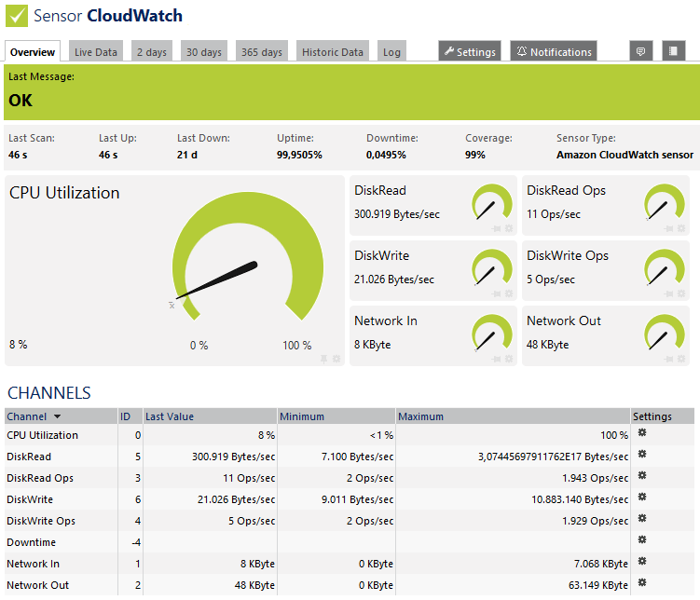Image resolution: width=700 pixels, height=600 pixels.
Task: Switch to the Live Data tab
Action: [x=95, y=52]
